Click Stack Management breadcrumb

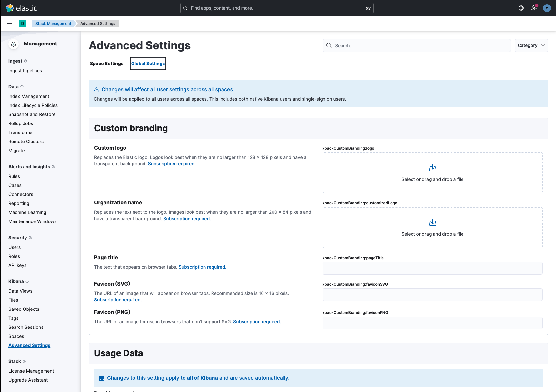[53, 24]
